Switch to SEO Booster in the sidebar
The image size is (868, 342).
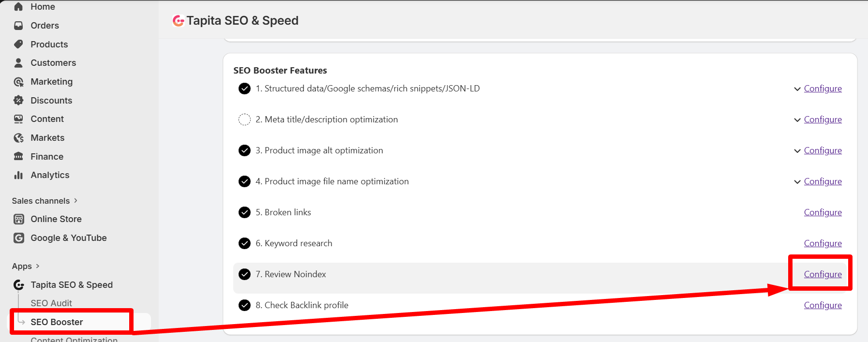coord(57,321)
